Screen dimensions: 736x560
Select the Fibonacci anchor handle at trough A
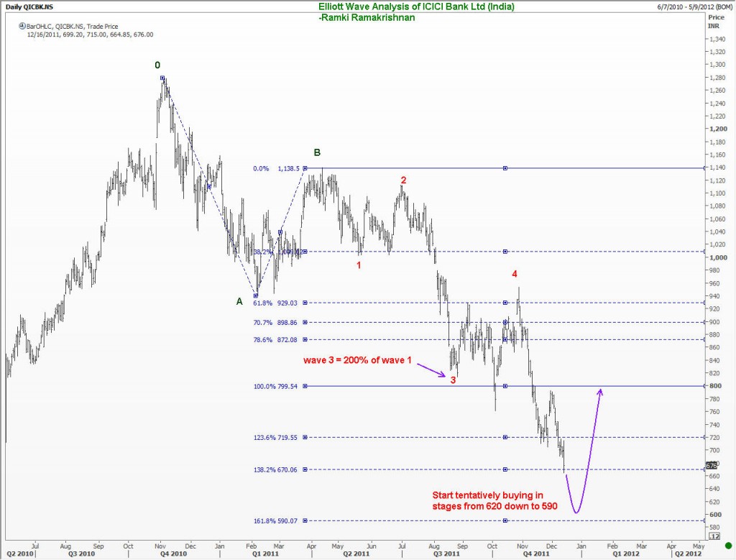256,295
